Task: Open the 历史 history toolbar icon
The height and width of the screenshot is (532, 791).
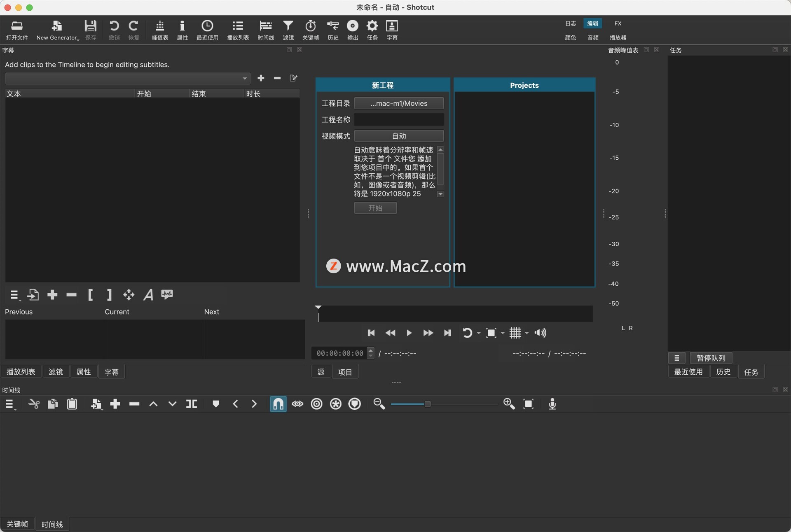Action: (x=333, y=30)
